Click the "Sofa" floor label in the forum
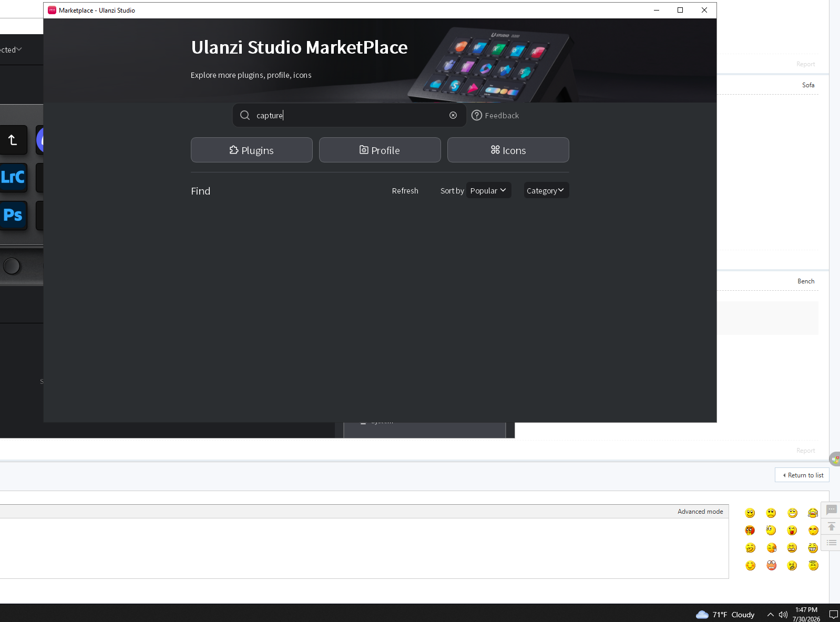The image size is (840, 622). pos(808,85)
